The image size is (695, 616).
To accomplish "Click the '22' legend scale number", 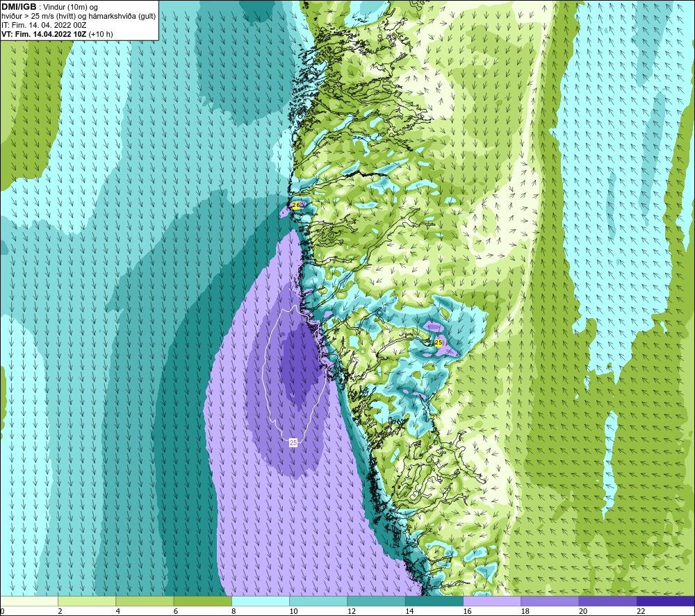I will (641, 611).
